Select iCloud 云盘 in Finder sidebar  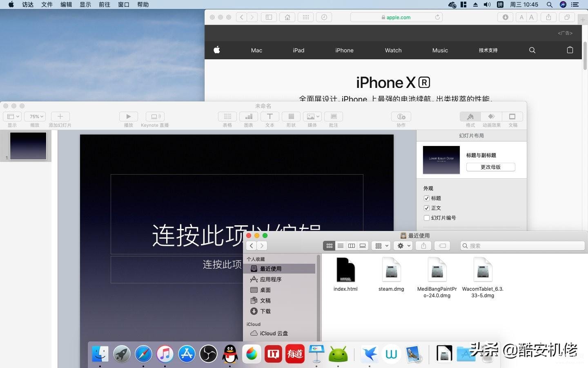coord(280,333)
